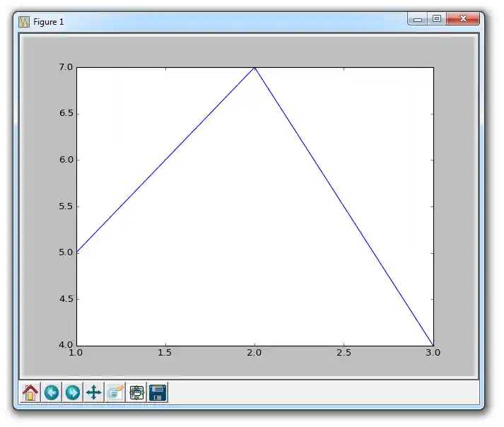Open the Configure subplots dialog
The height and width of the screenshot is (427, 504).
coord(136,392)
